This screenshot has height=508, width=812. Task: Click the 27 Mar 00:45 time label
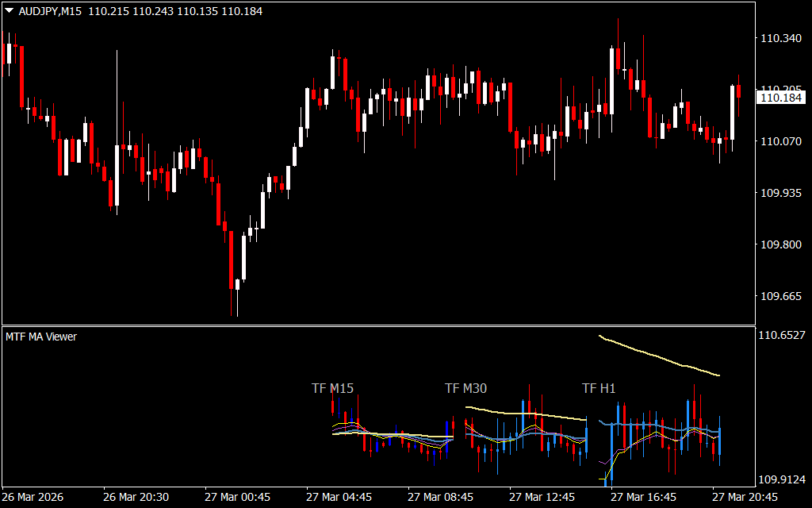(x=238, y=497)
